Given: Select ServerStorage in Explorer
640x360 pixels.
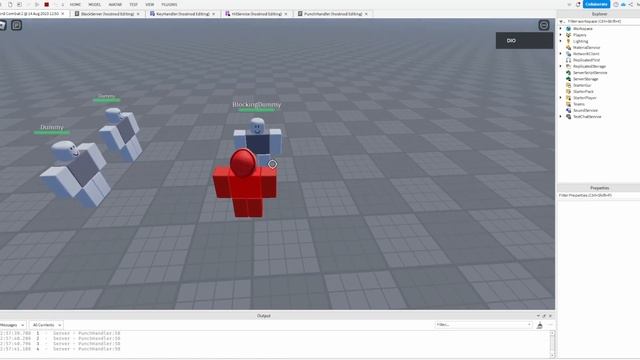Looking at the screenshot, I should (x=585, y=79).
